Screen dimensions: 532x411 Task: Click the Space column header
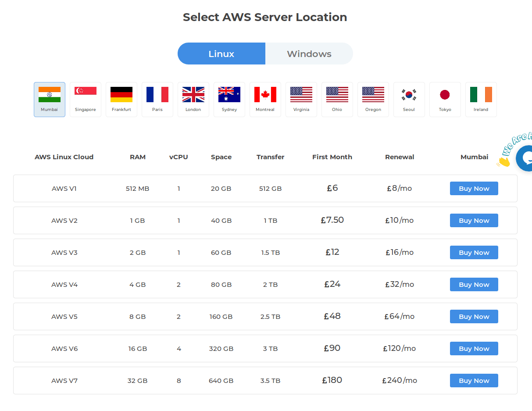click(221, 157)
